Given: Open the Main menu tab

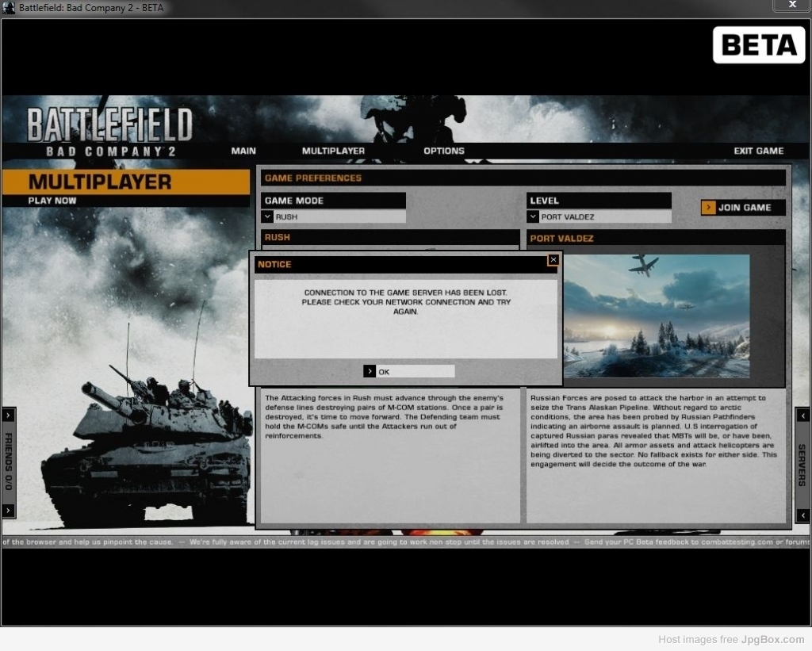Looking at the screenshot, I should click(243, 151).
